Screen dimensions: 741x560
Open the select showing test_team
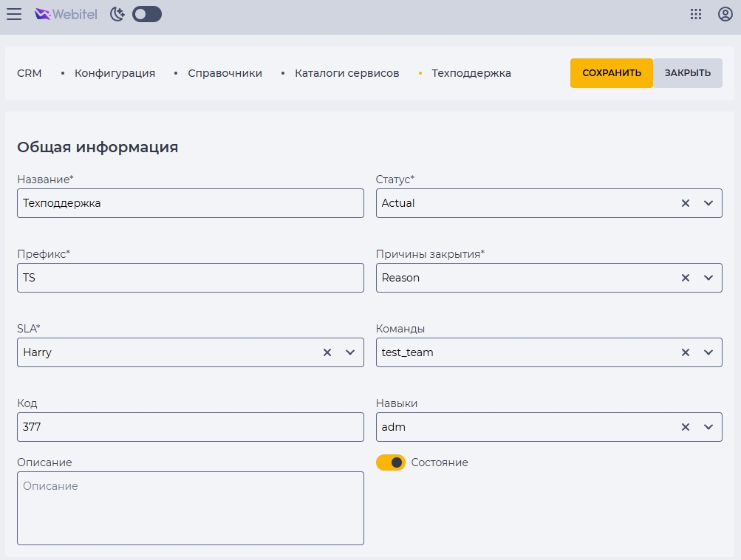549,352
